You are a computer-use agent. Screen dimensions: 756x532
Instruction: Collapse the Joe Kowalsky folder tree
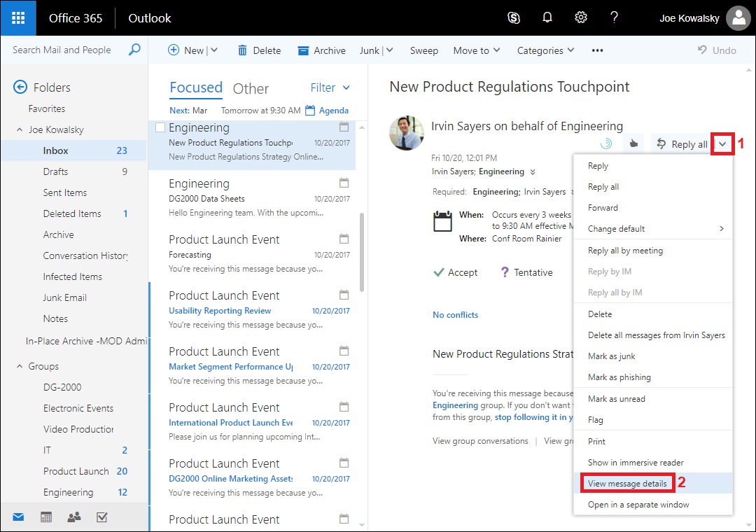(x=20, y=129)
